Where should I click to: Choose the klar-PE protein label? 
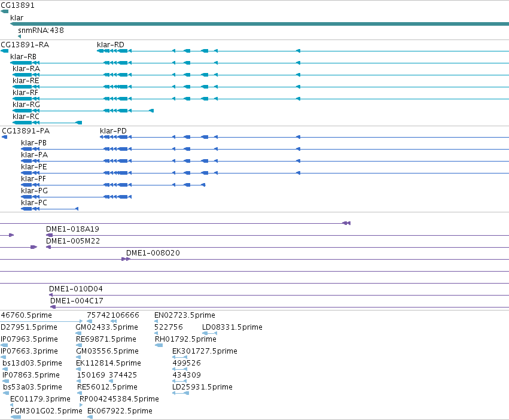34,167
